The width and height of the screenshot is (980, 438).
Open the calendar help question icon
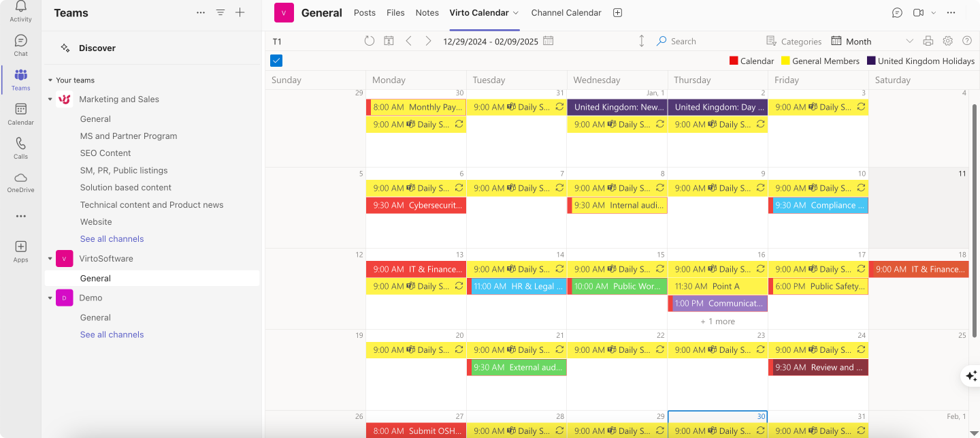pyautogui.click(x=966, y=41)
